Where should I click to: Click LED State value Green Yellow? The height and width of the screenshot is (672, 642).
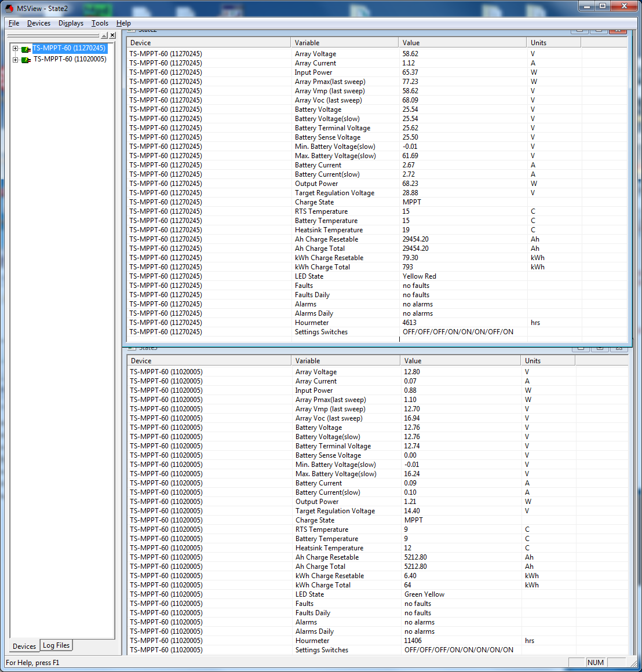(x=424, y=594)
